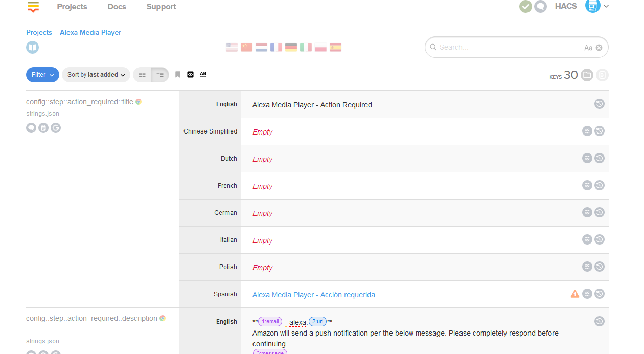Viewport: 644px width, 354px height.
Task: Open Google translate suggestion for the title key
Action: (56, 128)
